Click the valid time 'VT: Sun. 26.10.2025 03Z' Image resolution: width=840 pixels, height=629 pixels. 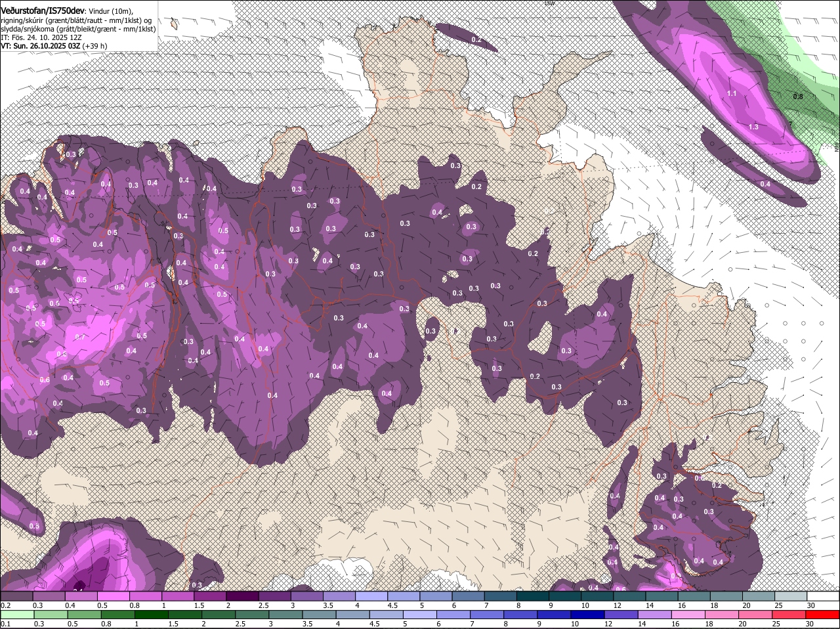[x=41, y=46]
